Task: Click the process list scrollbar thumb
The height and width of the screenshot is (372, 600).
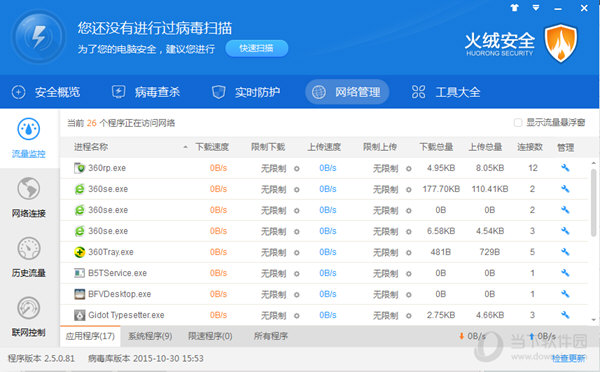Action: [x=593, y=203]
